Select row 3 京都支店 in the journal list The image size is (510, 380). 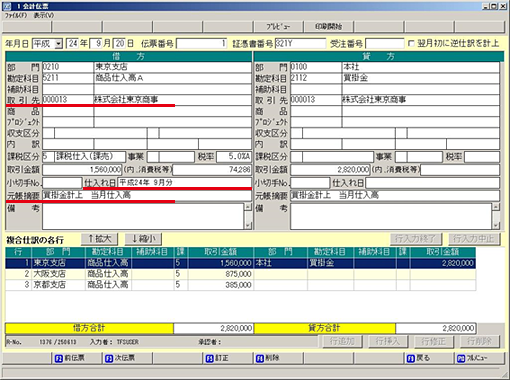240,285
